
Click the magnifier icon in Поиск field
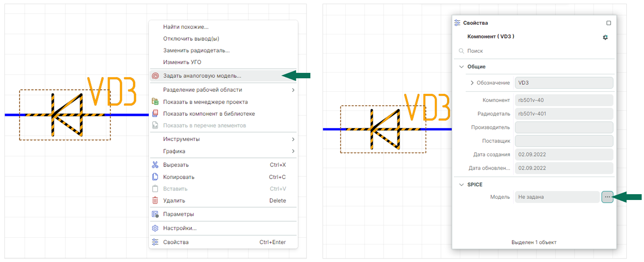pyautogui.click(x=461, y=51)
